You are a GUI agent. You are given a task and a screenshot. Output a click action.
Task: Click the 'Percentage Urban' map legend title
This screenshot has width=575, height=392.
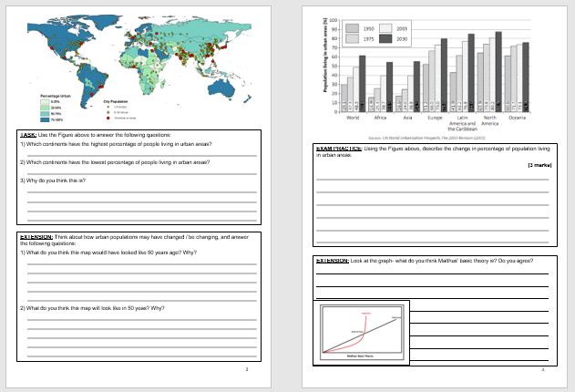coord(56,96)
